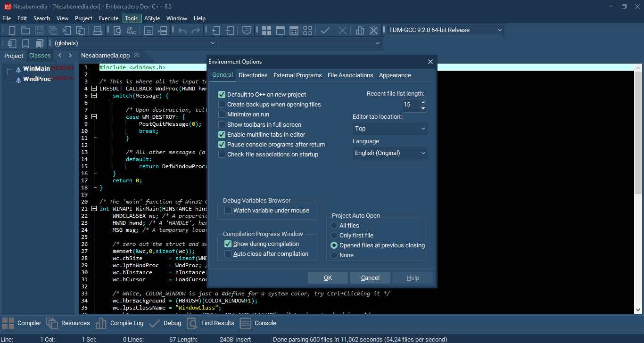Click the Open file folder icon
The width and height of the screenshot is (644, 343).
(25, 30)
